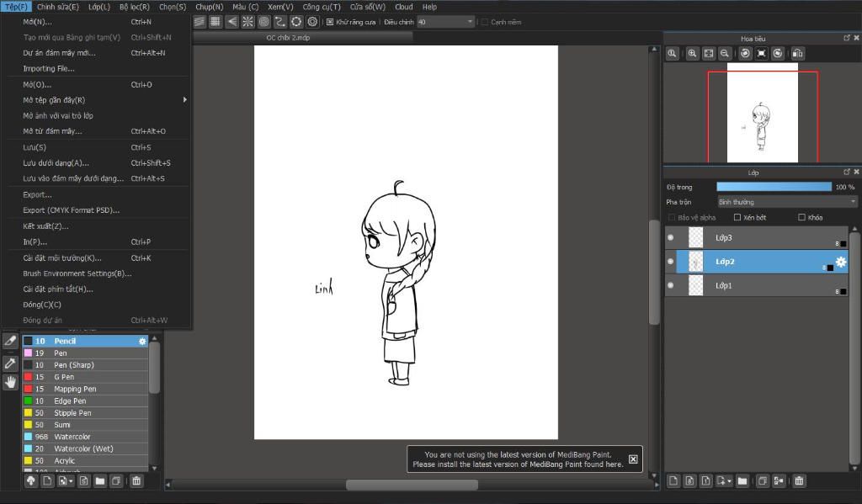The width and height of the screenshot is (862, 504).
Task: Select the ellipse snap icon
Action: (x=296, y=21)
